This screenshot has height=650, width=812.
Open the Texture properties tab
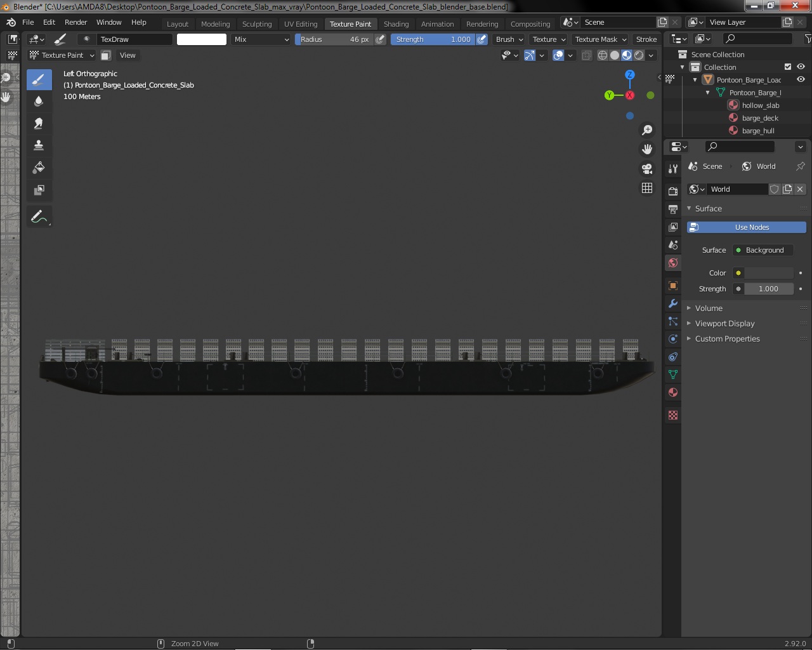pyautogui.click(x=673, y=415)
